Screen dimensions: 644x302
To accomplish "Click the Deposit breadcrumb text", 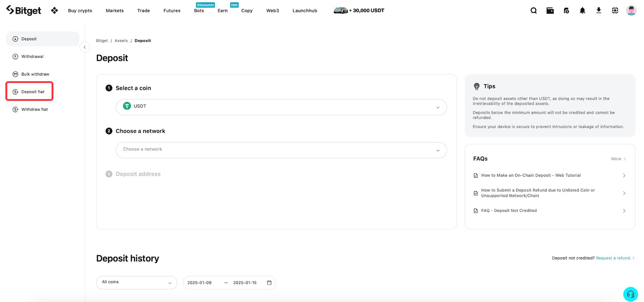I will (x=143, y=41).
